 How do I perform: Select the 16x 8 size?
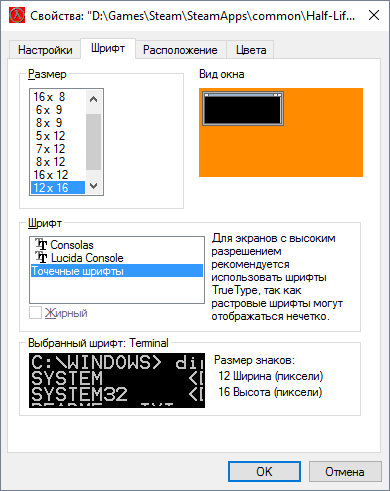pos(58,97)
